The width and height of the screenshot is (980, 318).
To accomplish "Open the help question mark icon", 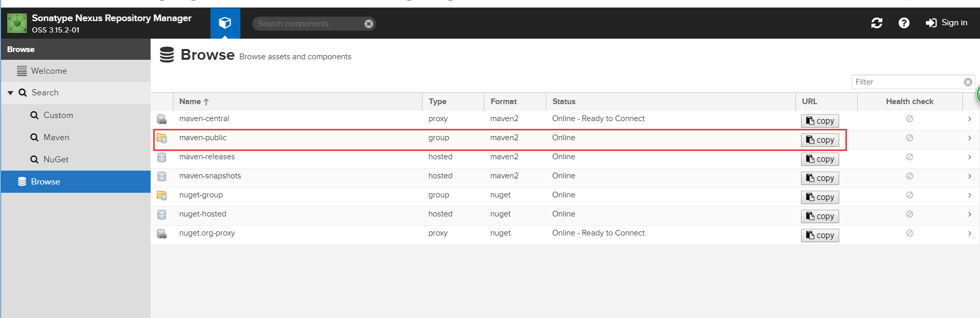I will tap(904, 23).
